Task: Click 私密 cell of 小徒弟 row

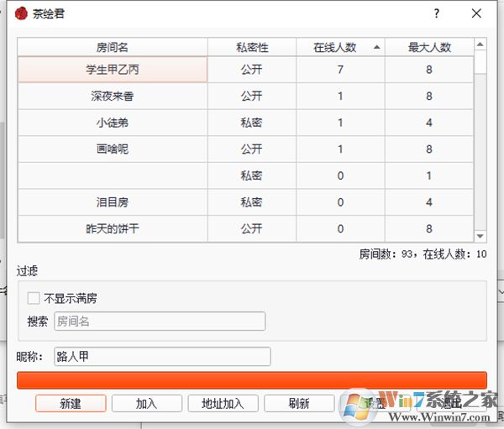Action: 252,123
